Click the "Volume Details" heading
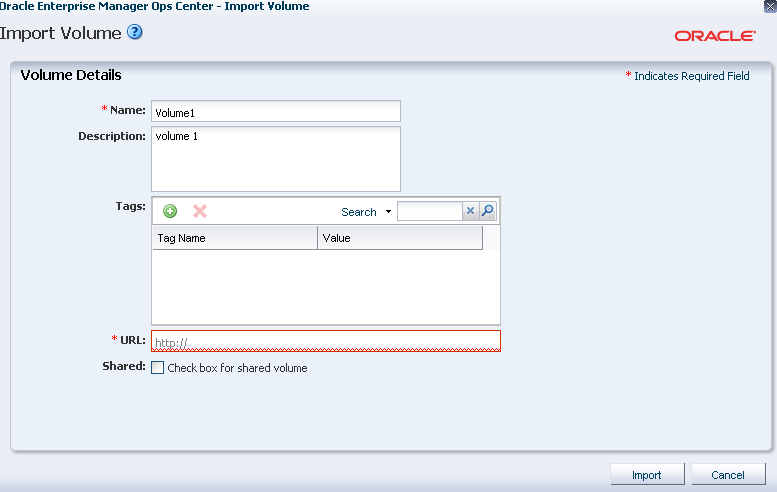The height and width of the screenshot is (492, 777). pyautogui.click(x=71, y=75)
